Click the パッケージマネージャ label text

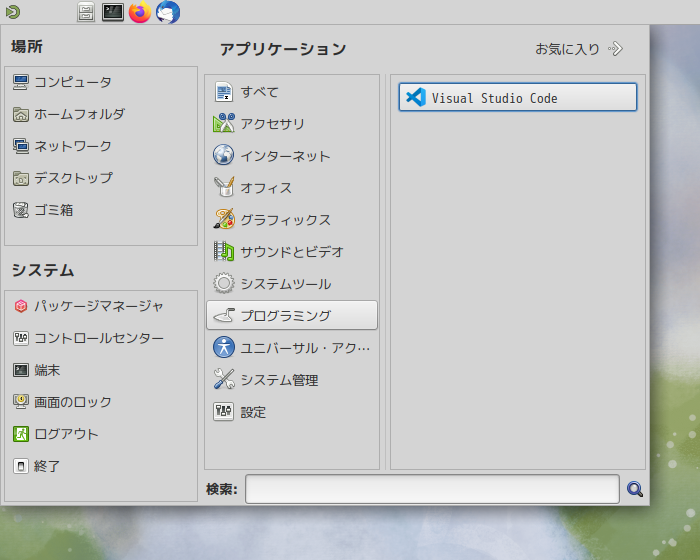click(x=99, y=306)
